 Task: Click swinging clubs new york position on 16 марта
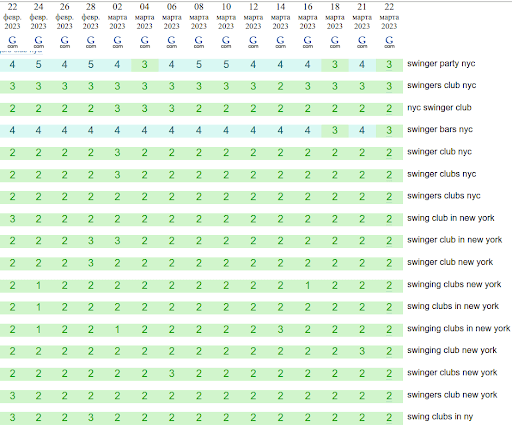[308, 286]
